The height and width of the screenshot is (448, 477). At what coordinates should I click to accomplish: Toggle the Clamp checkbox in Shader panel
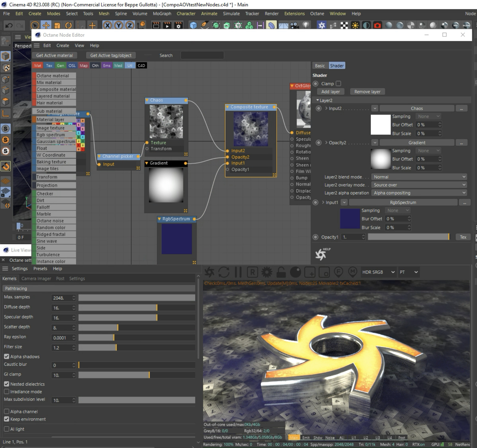tap(338, 83)
